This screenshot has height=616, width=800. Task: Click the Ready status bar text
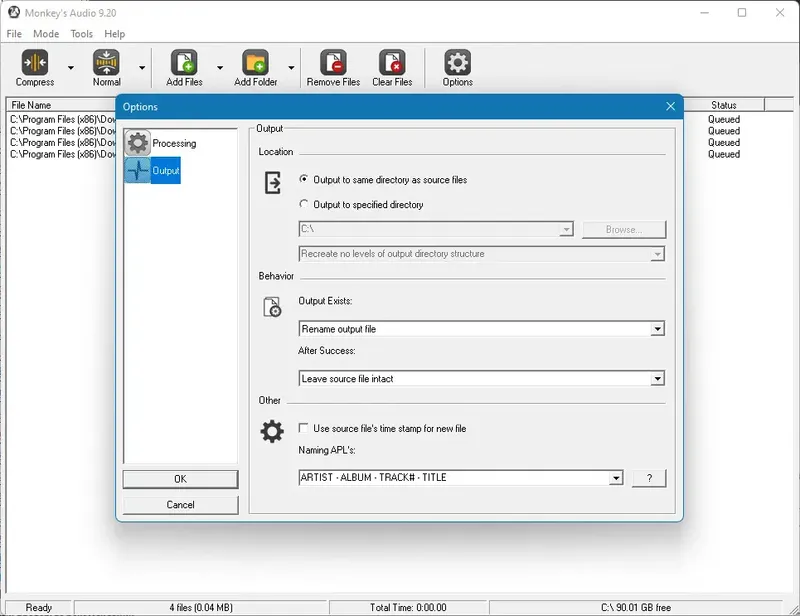[x=39, y=607]
